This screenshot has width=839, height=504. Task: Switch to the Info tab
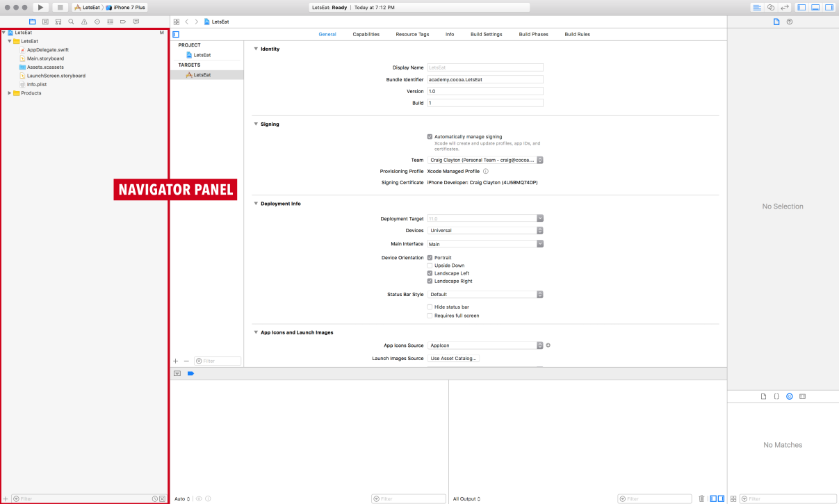point(450,34)
